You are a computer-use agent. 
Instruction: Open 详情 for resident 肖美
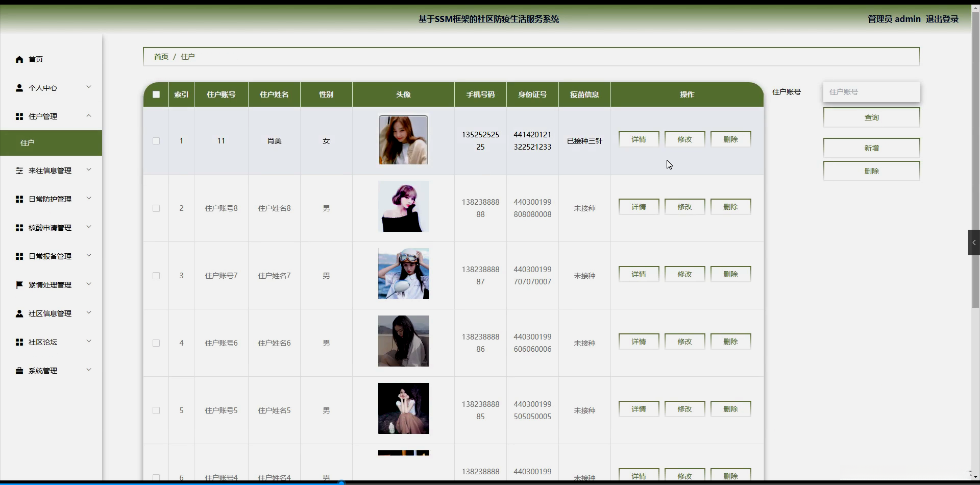click(x=639, y=139)
